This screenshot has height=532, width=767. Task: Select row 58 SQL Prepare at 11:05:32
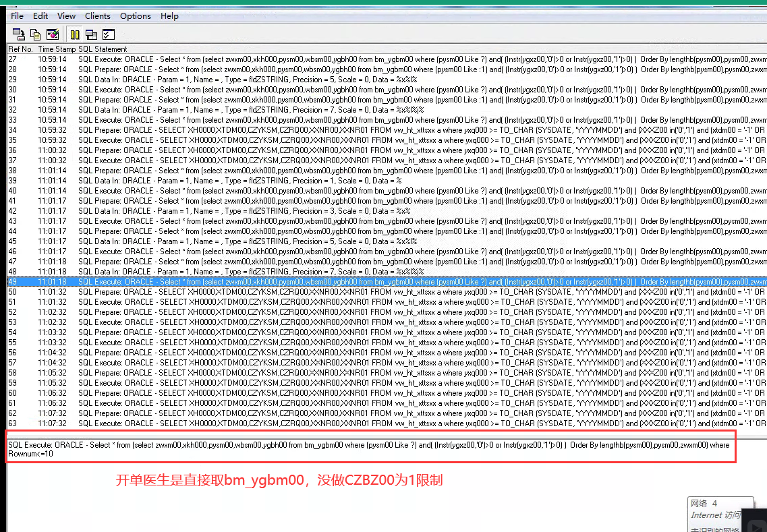tap(387, 373)
